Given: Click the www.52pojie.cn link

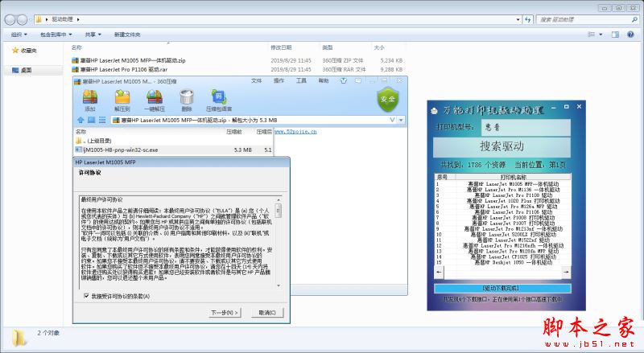Looking at the screenshot, I should (296, 131).
